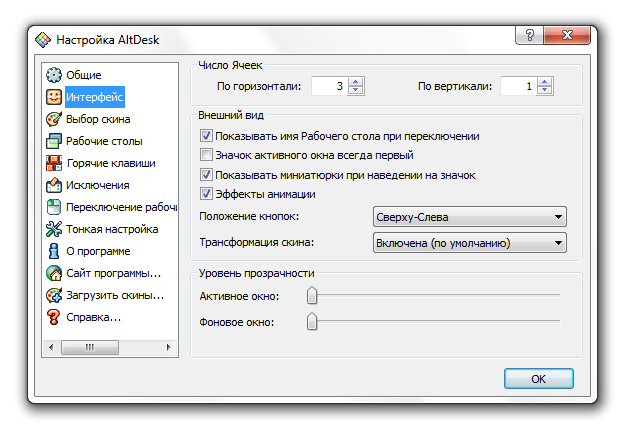Open the Справка... item
632x433 pixels.
93,317
